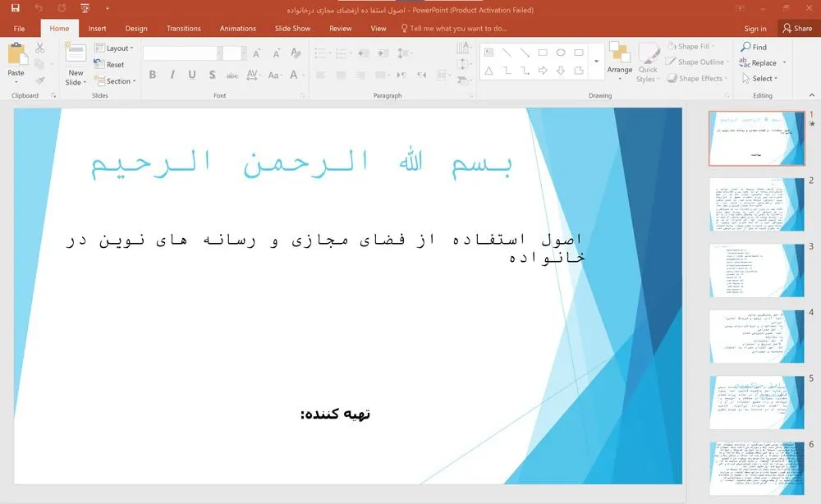Click the Paste clipboard icon

pos(16,58)
